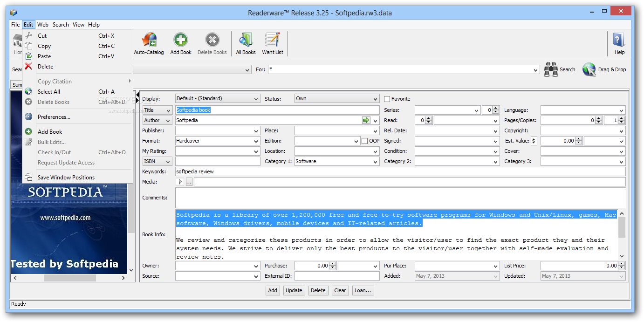Click the red X Delete icon in menu

[28, 66]
